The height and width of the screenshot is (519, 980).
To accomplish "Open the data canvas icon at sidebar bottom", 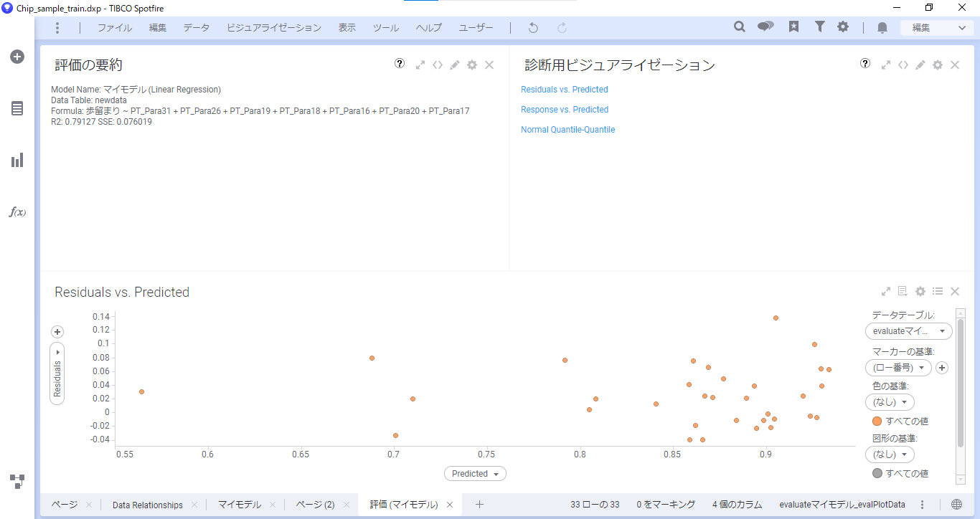I will [17, 480].
